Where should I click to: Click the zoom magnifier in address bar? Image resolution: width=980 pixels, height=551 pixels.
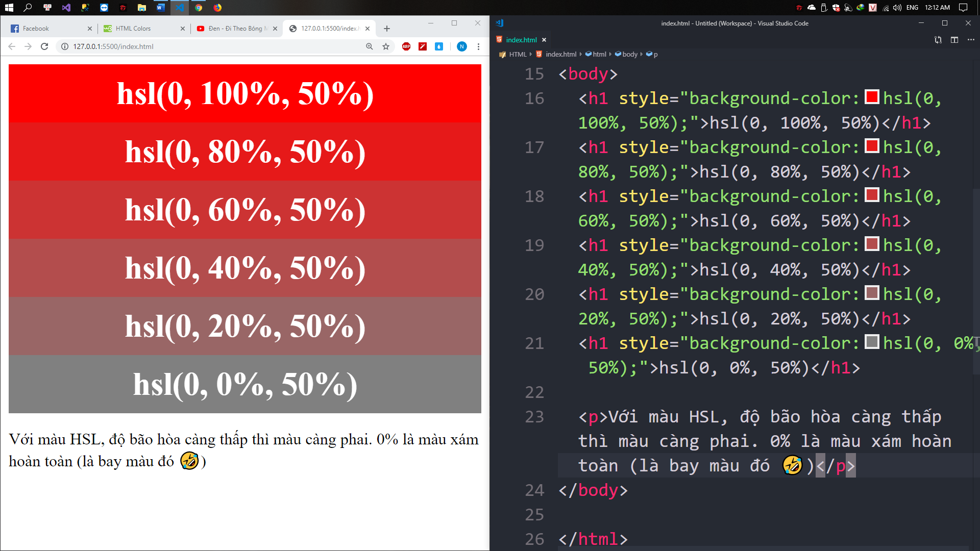pos(370,46)
